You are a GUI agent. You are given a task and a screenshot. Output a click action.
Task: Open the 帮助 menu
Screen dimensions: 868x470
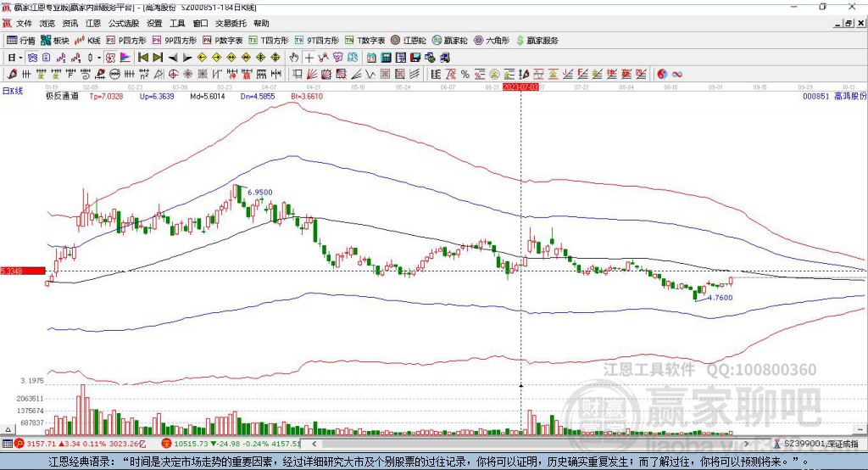coord(261,23)
